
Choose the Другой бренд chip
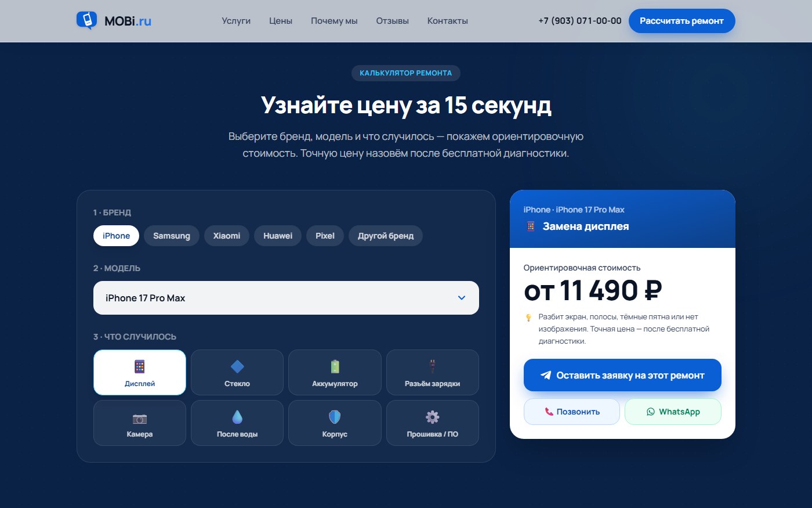tap(386, 236)
